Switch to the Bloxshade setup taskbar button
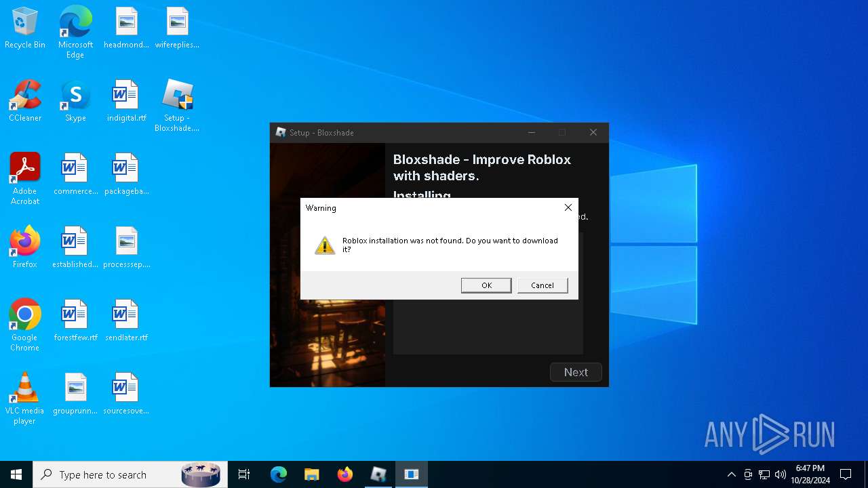Screen dimensions: 868x488 (378, 474)
